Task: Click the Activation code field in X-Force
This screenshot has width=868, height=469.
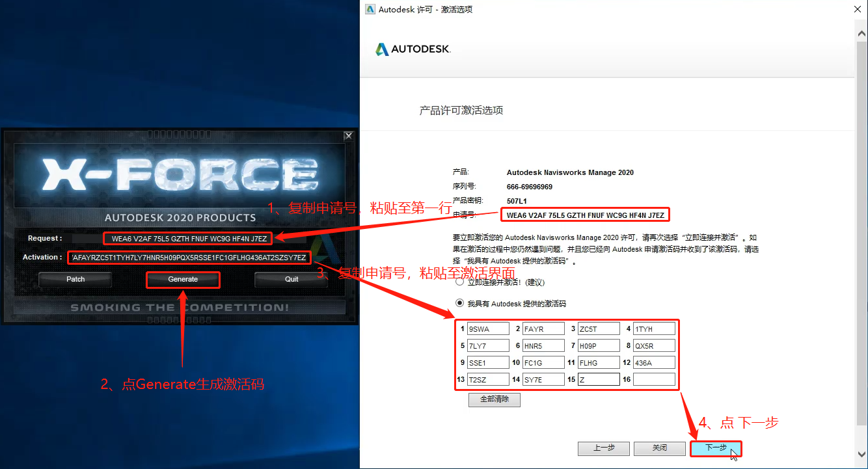Action: point(189,258)
